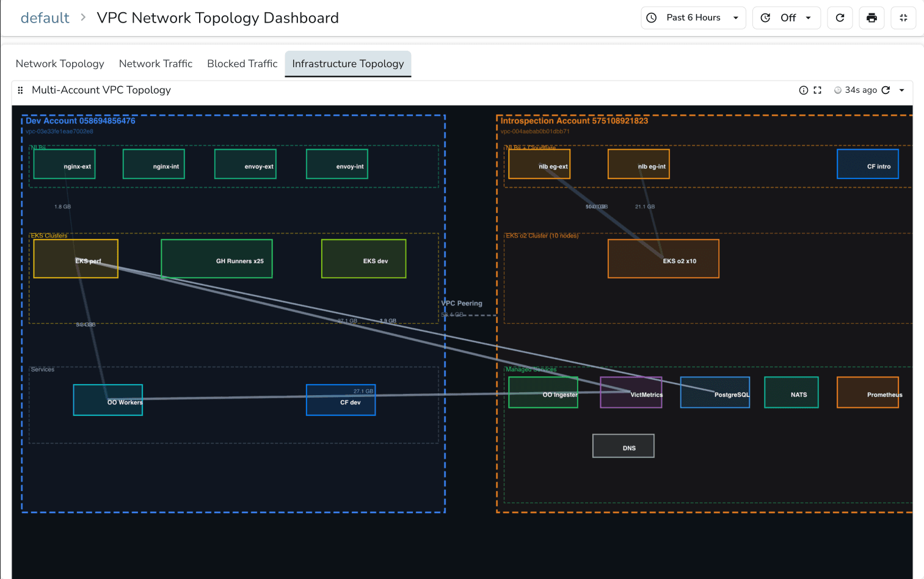
Task: Click the 34s ago status indicator
Action: (856, 90)
